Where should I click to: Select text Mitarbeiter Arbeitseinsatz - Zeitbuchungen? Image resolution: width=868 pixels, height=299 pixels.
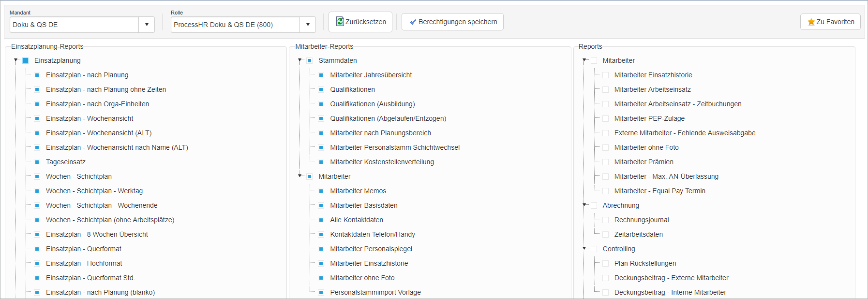point(678,104)
